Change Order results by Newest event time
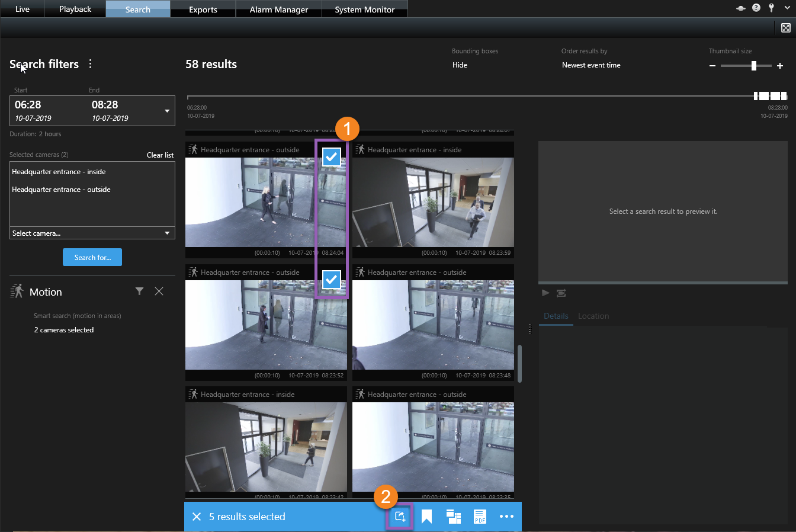 tap(591, 65)
